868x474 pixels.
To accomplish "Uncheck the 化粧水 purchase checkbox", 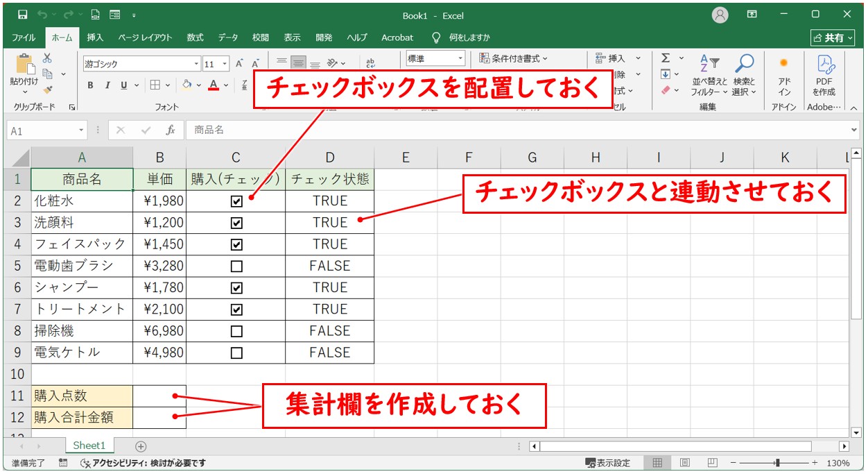I will pyautogui.click(x=236, y=201).
